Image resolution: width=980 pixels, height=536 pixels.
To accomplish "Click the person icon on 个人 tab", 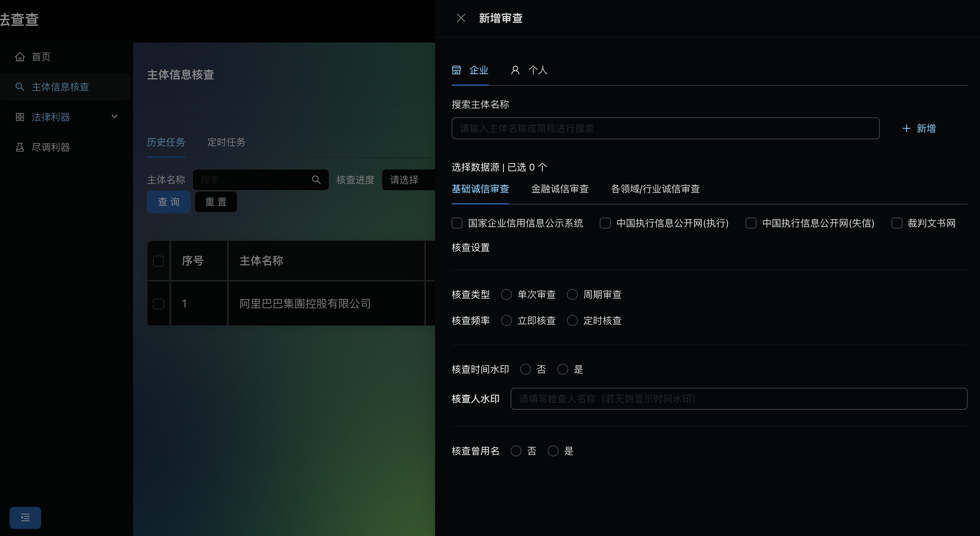I will click(x=515, y=70).
